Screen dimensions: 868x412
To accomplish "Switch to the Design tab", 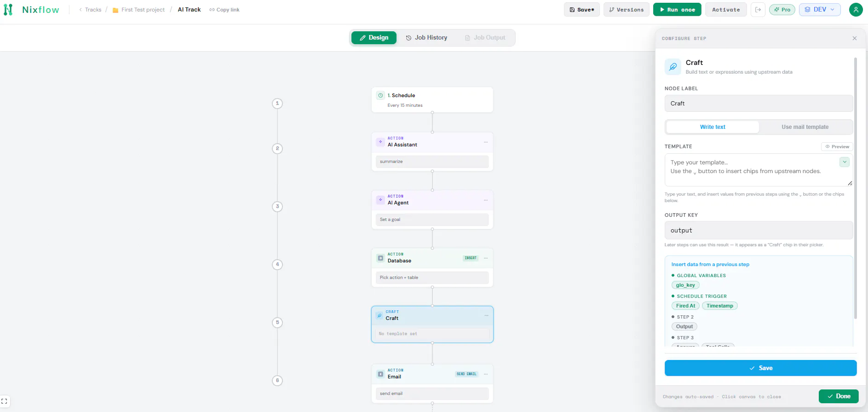I will click(x=374, y=38).
